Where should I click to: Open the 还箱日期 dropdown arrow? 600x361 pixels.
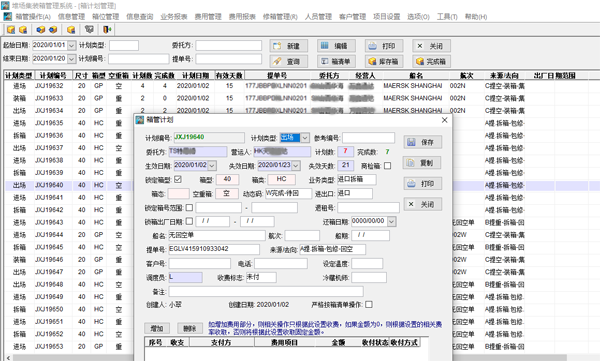391,221
